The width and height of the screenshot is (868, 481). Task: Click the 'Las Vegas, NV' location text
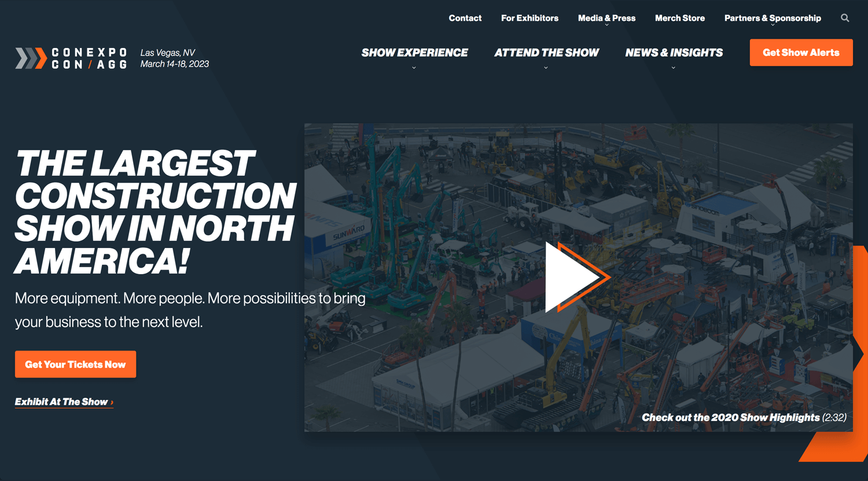168,53
